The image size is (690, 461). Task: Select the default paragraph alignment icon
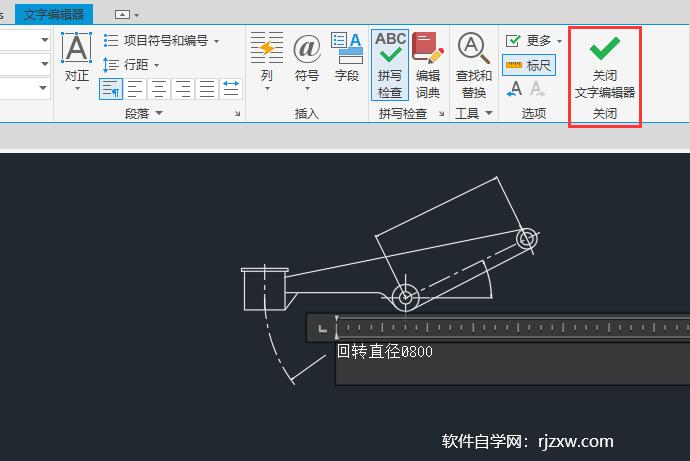(110, 89)
